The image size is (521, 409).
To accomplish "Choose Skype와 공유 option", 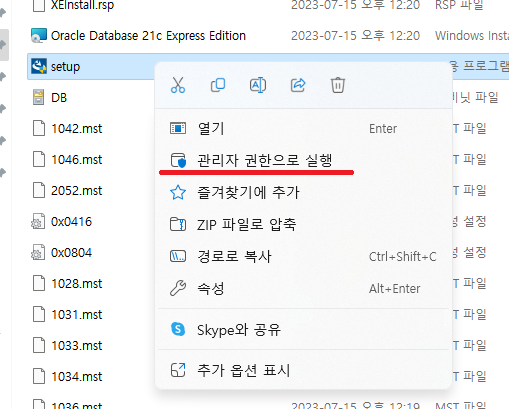I will pyautogui.click(x=304, y=330).
